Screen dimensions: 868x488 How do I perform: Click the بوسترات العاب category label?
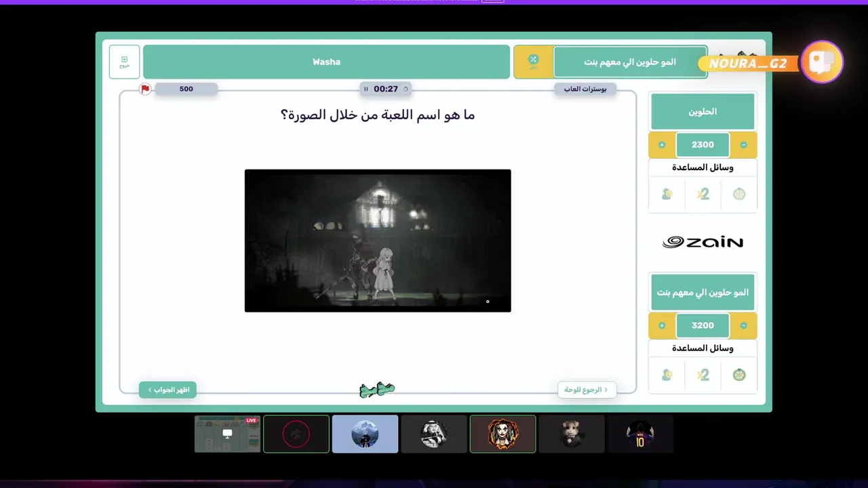coord(585,89)
